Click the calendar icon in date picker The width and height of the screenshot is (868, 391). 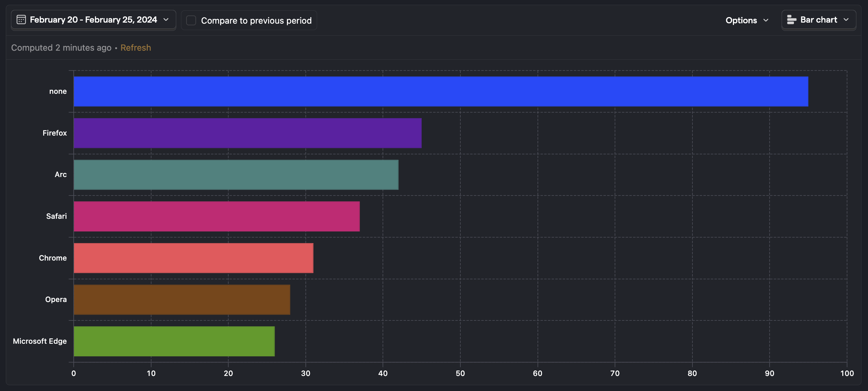click(x=21, y=20)
